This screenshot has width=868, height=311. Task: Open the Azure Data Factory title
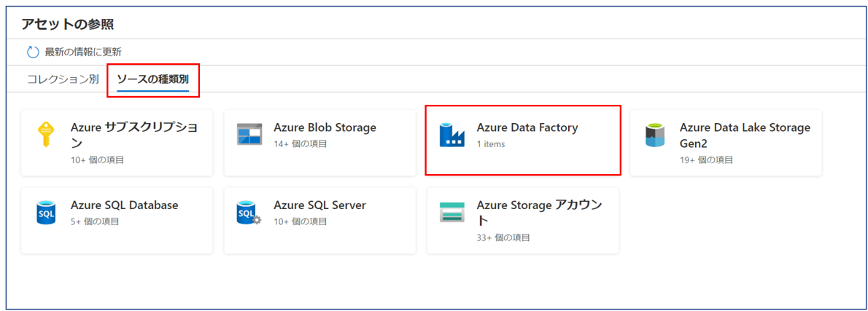527,127
